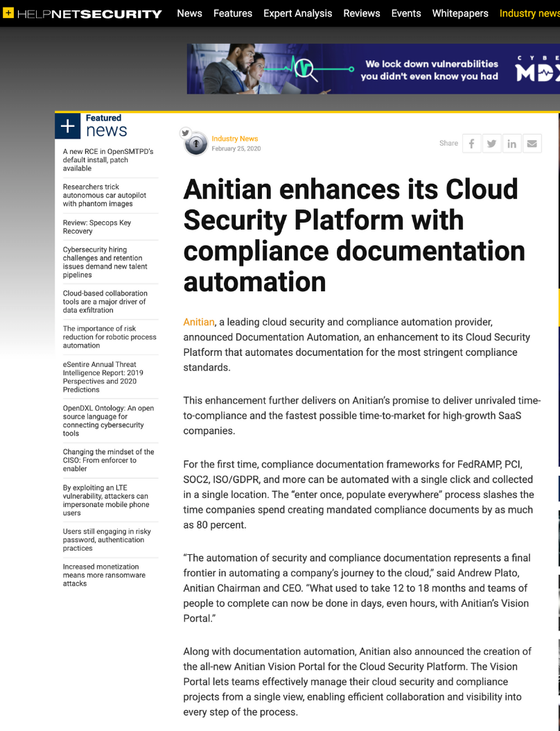The image size is (560, 731).
Task: Open the News menu item
Action: click(190, 13)
